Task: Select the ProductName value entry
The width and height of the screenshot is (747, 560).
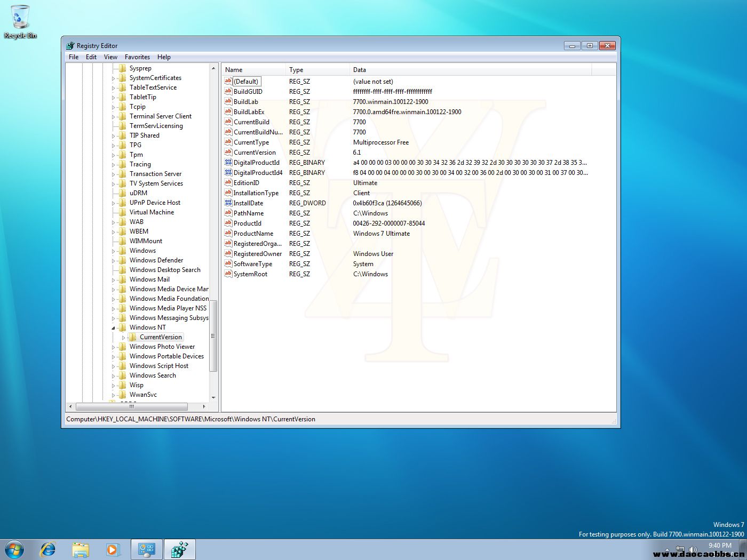Action: point(253,234)
